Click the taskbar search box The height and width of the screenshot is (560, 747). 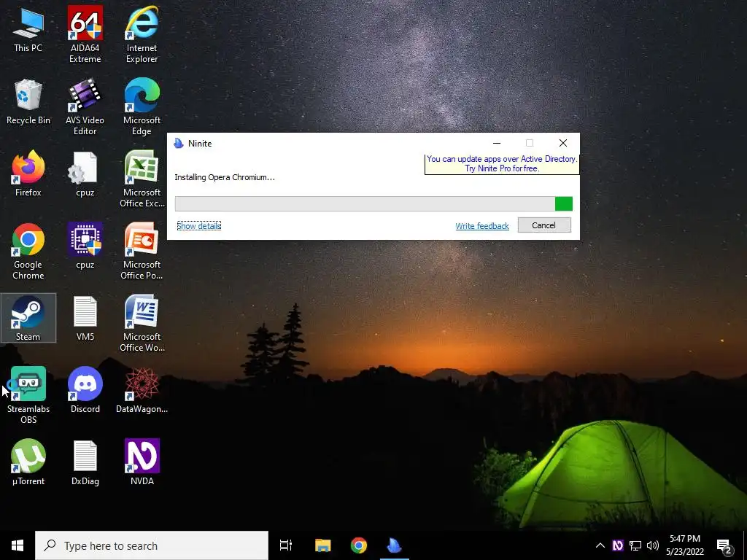(x=152, y=545)
